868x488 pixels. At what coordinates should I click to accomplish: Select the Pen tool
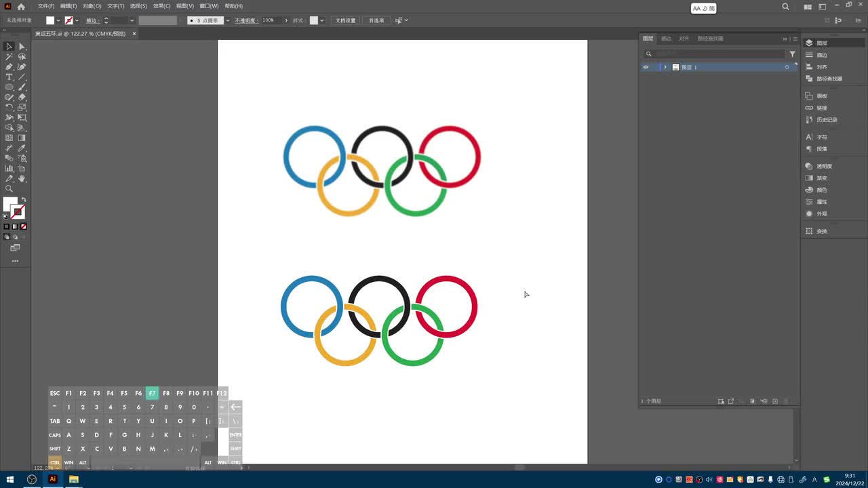[9, 67]
